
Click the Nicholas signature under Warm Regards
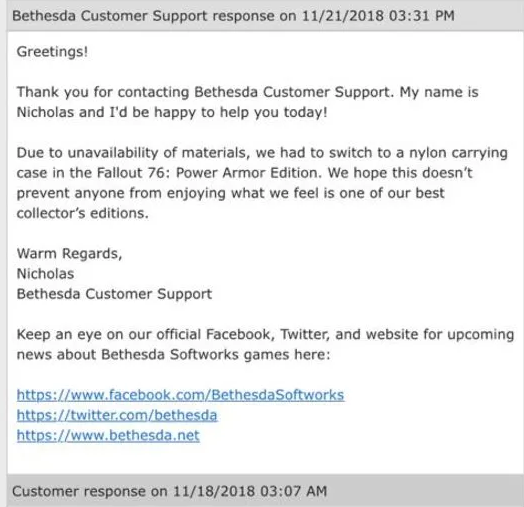click(x=45, y=274)
